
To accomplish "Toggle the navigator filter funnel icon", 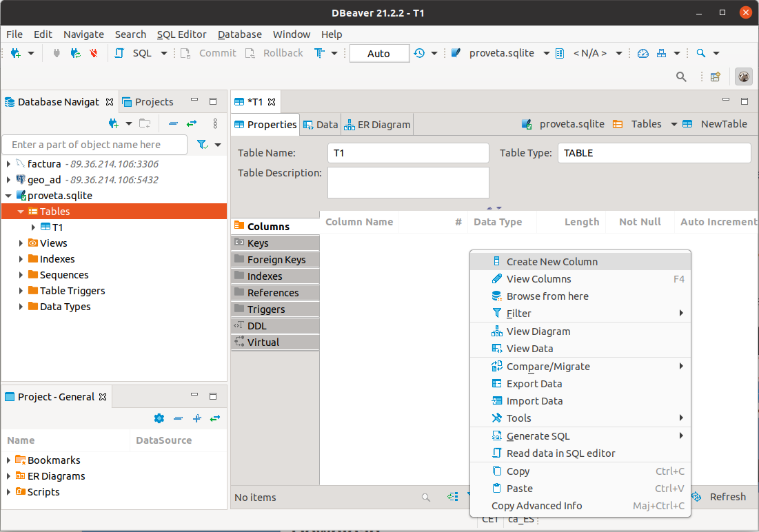I will (203, 145).
